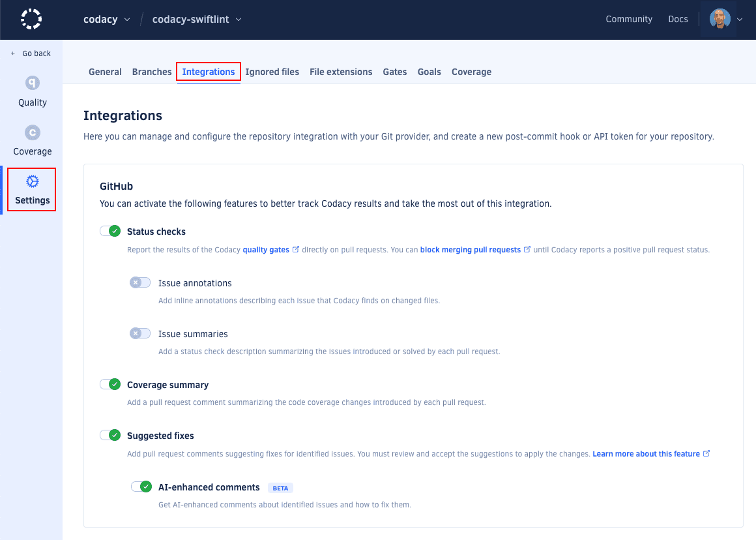Open Quality from the left sidebar
This screenshot has height=540, width=756.
pos(31,91)
